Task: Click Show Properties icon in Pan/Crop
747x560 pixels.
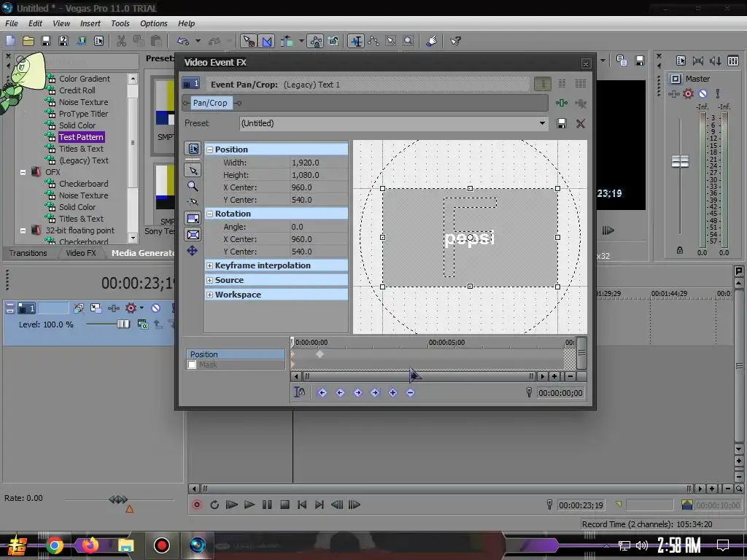Action: [193, 149]
